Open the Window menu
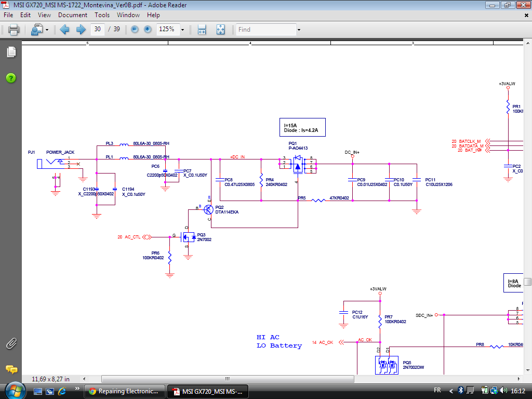532x399 pixels. 128,15
